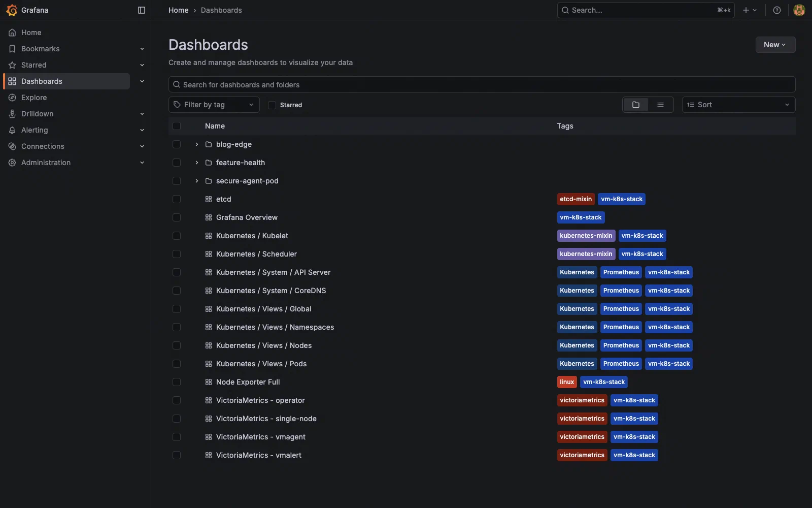This screenshot has width=812, height=508.
Task: Expand the Administration section chevron
Action: [x=142, y=163]
